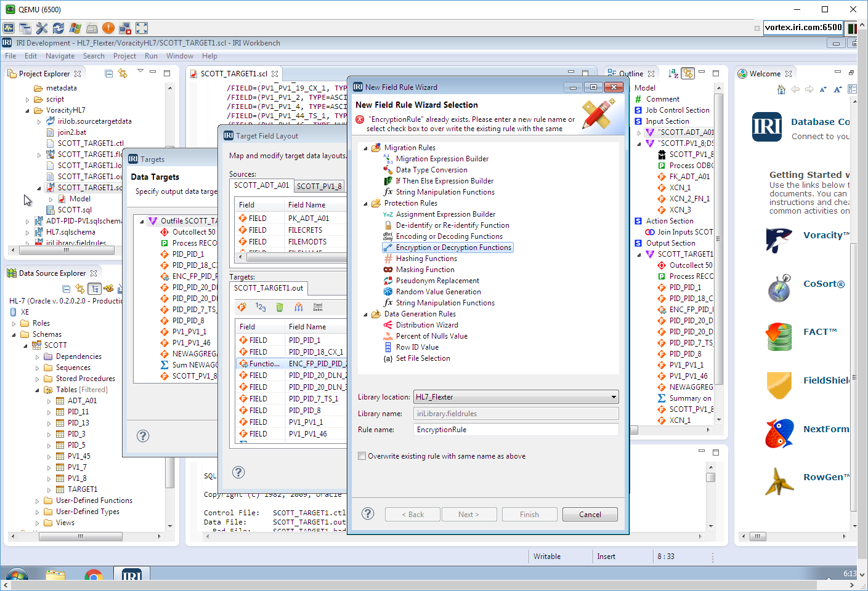Collapse the Protection Rules group

[365, 204]
